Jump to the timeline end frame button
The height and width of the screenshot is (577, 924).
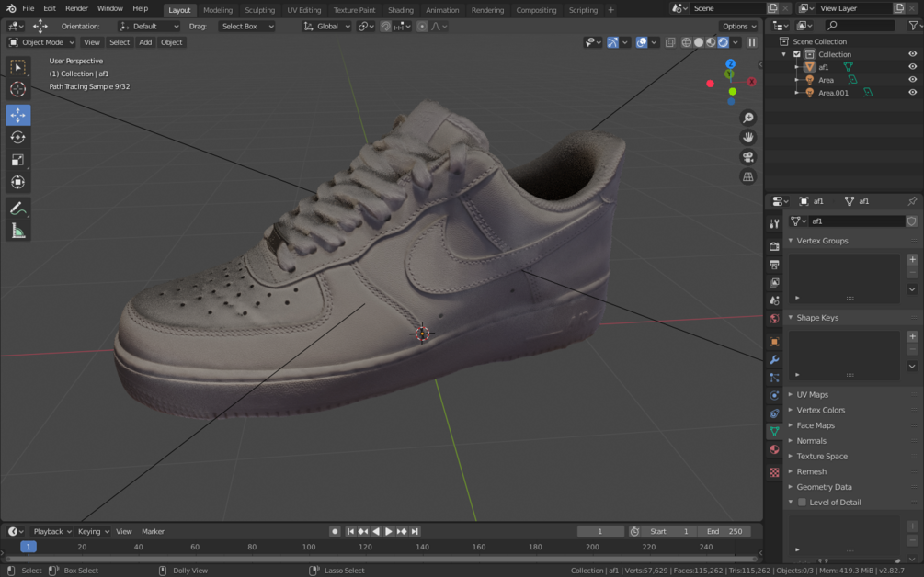(415, 532)
